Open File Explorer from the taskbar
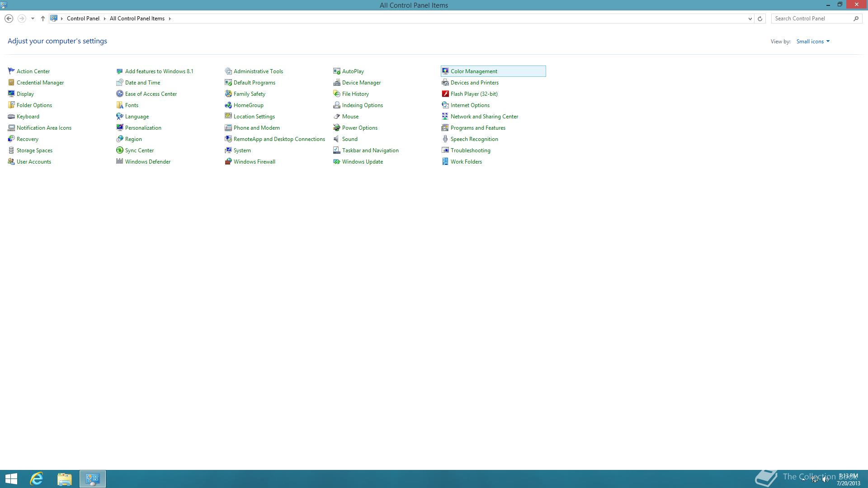The width and height of the screenshot is (868, 488). (x=65, y=479)
